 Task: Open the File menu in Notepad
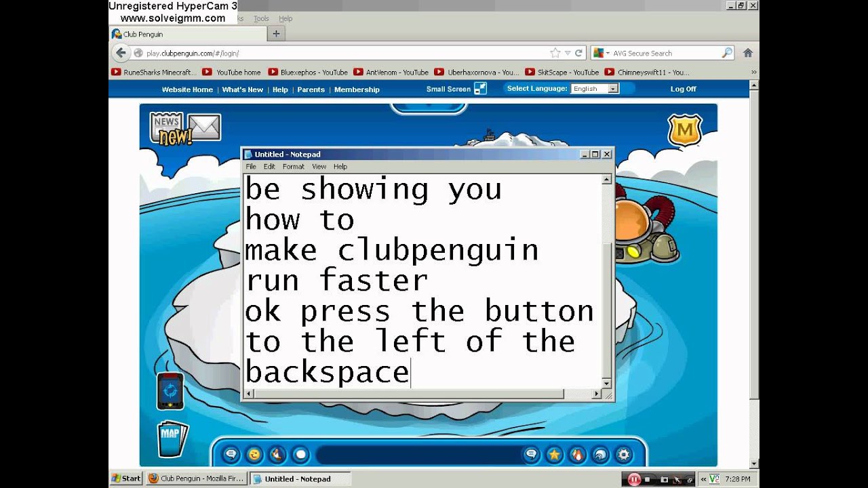click(x=251, y=167)
